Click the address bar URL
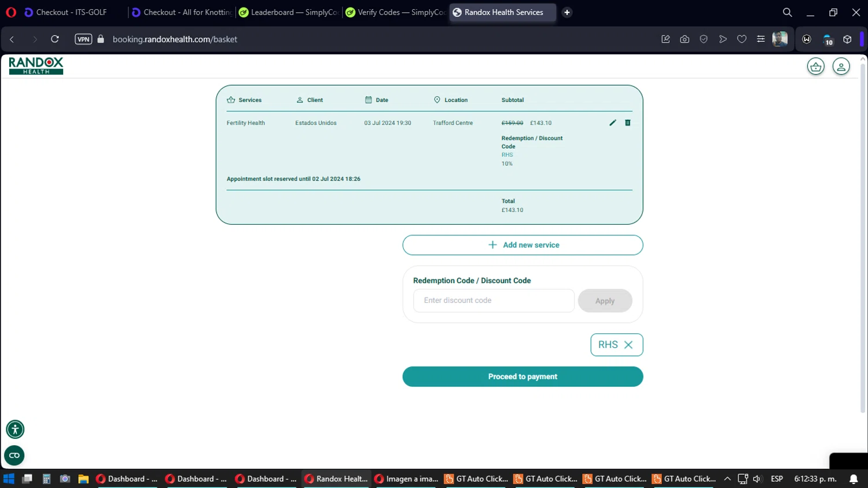868x488 pixels. (x=175, y=39)
